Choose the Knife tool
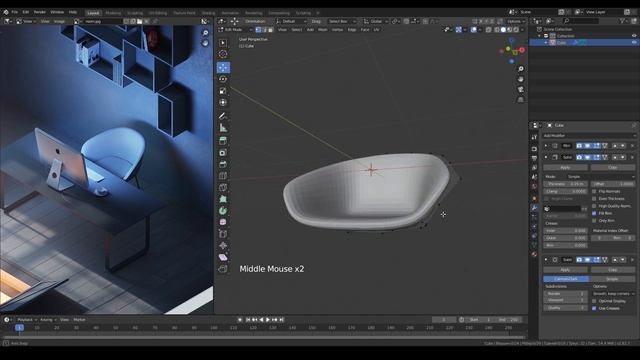The image size is (640, 360). click(x=223, y=188)
